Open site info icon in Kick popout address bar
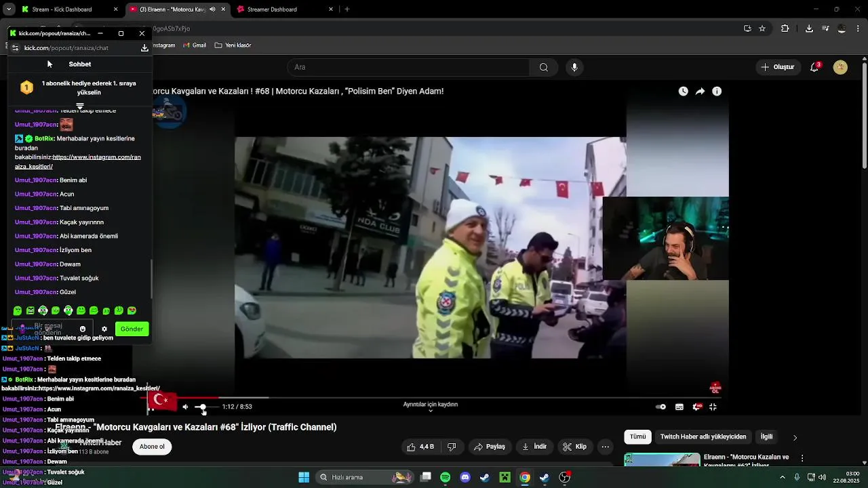 15,48
